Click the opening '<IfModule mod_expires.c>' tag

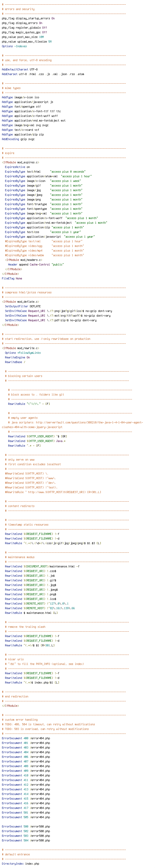pos(21,162)
